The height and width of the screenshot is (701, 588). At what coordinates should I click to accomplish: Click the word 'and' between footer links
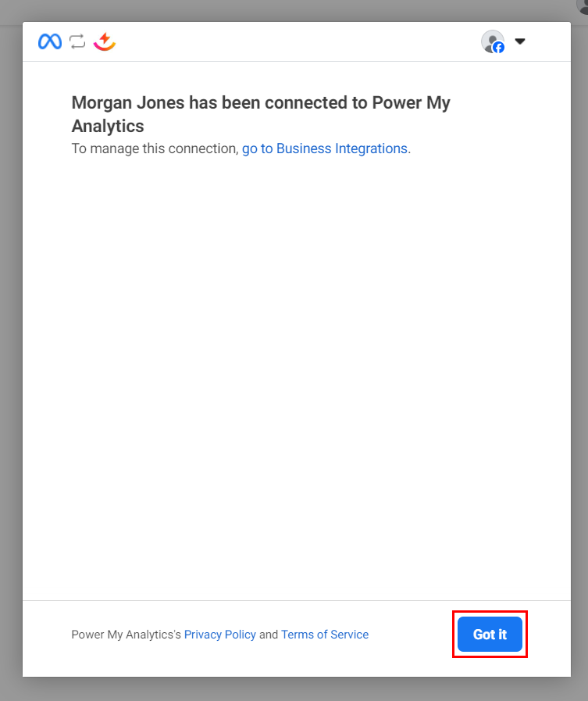pyautogui.click(x=269, y=635)
